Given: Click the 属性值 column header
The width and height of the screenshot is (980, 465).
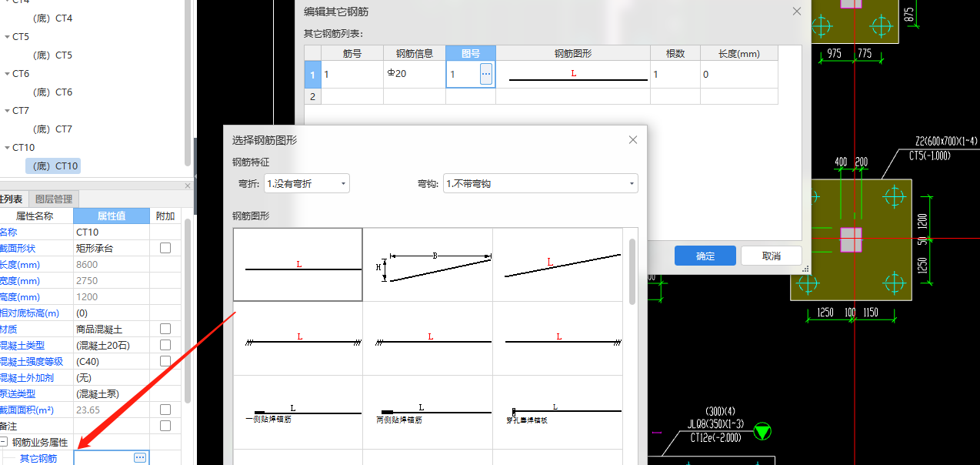Looking at the screenshot, I should point(112,216).
